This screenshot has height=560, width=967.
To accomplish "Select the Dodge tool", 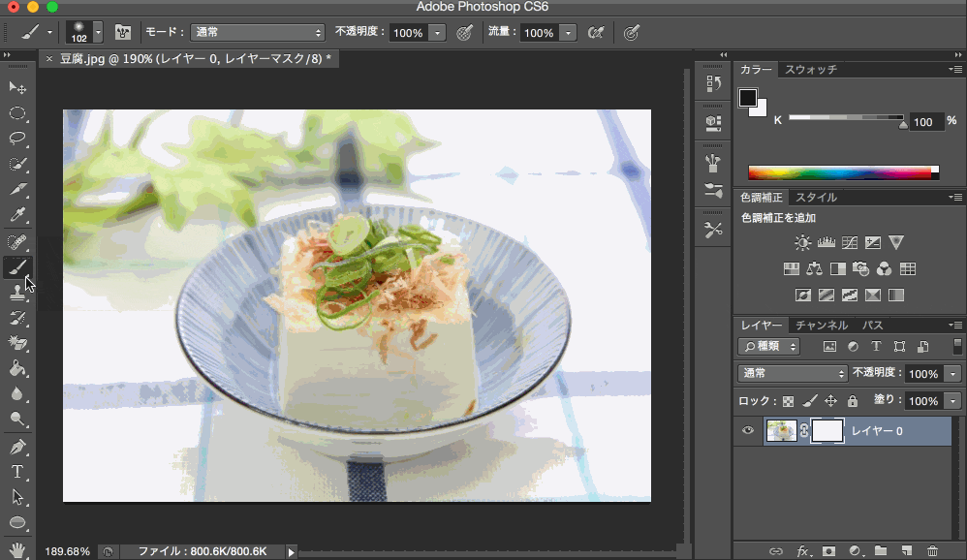I will [x=17, y=420].
